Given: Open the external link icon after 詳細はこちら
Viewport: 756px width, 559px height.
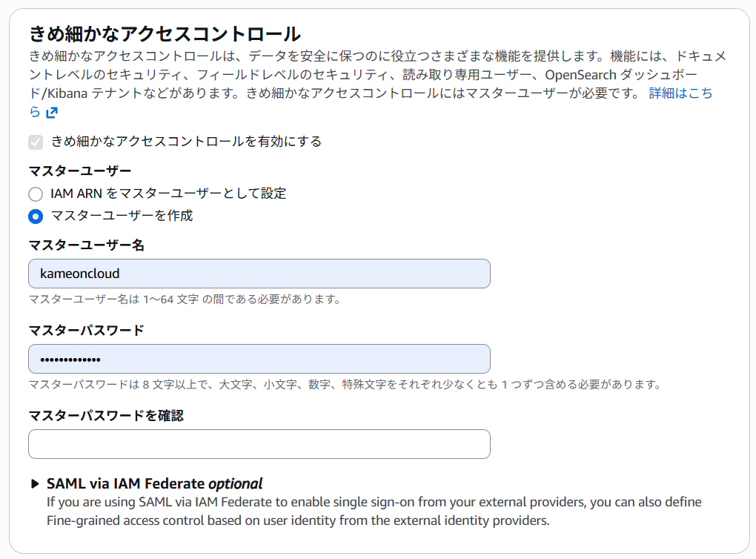Looking at the screenshot, I should tap(52, 113).
